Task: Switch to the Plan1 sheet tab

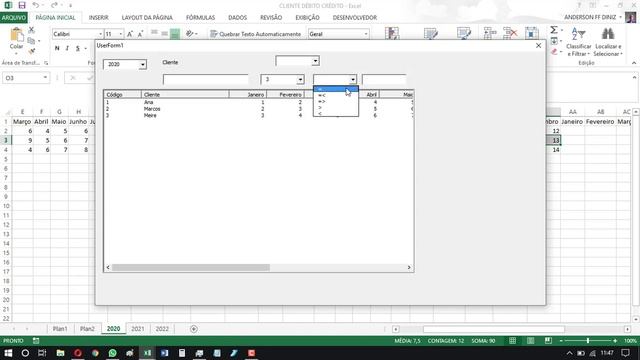Action: click(x=60, y=329)
